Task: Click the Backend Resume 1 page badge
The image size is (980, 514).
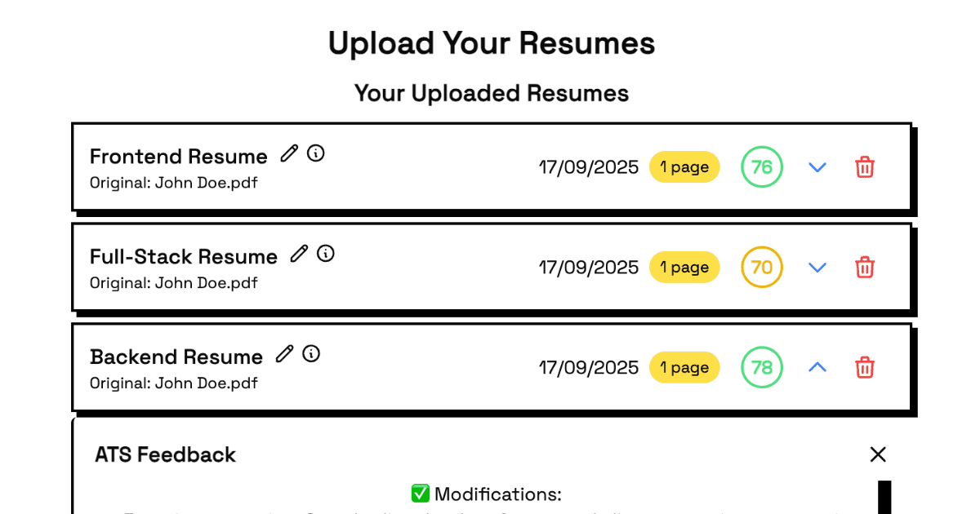Action: [x=684, y=368]
